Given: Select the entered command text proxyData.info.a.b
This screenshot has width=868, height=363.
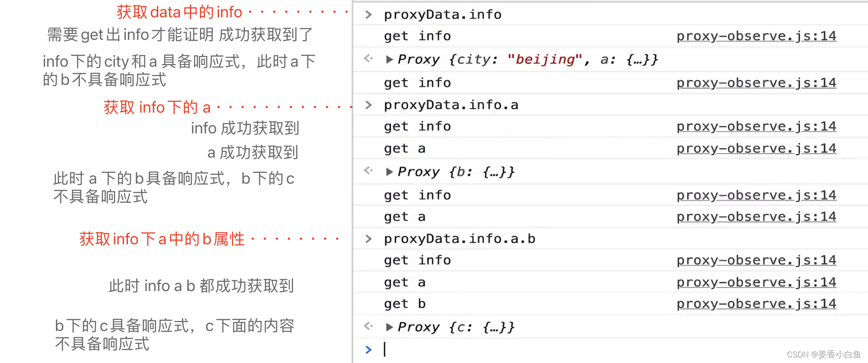Looking at the screenshot, I should 460,239.
